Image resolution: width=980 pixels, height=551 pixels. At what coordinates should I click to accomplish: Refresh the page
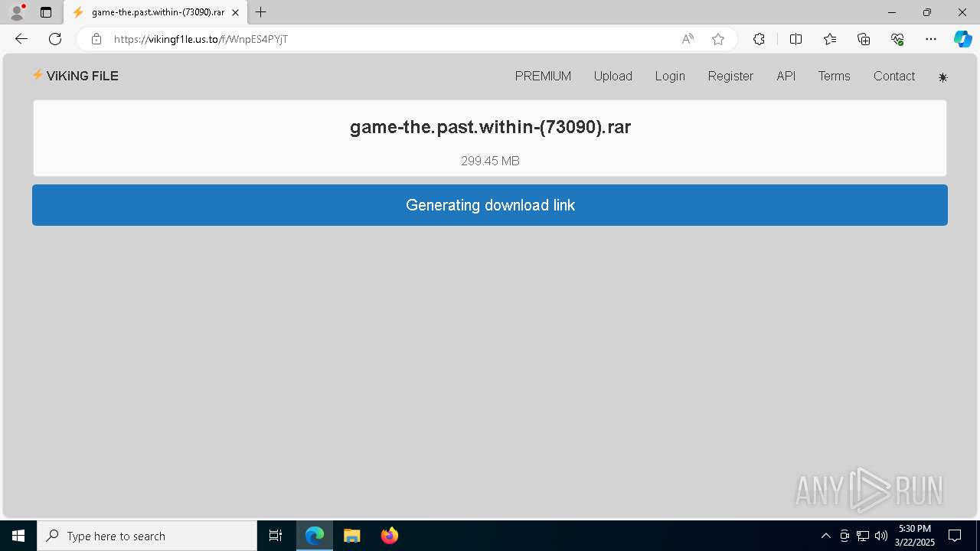(x=55, y=39)
